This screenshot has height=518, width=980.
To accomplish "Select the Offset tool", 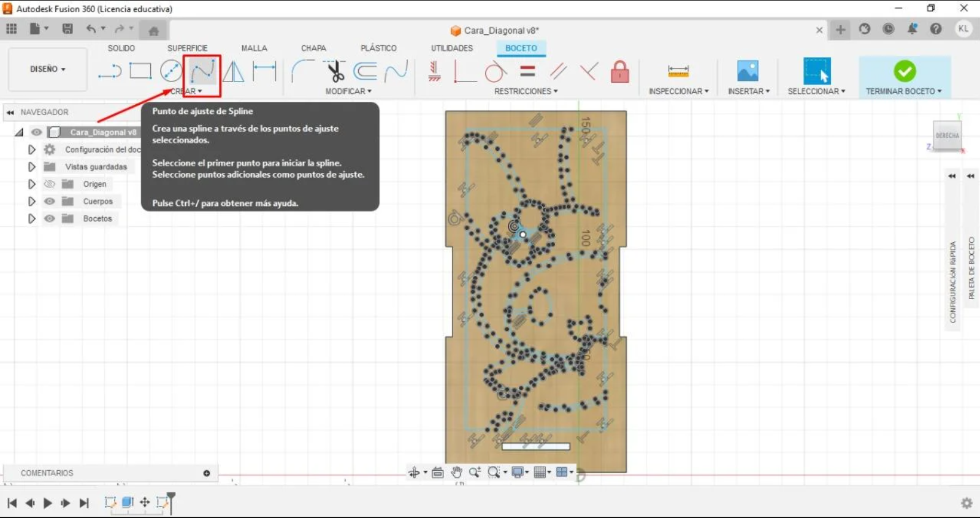I will (x=366, y=71).
